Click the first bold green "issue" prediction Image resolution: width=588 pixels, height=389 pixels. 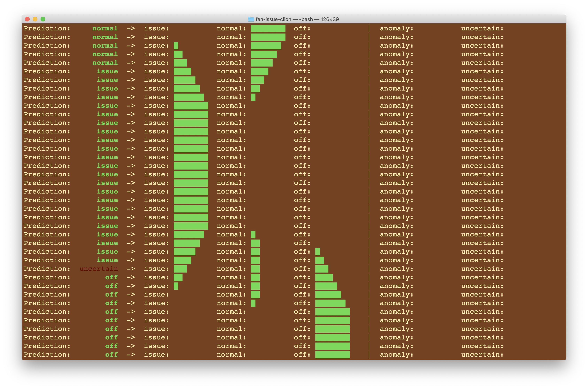107,71
